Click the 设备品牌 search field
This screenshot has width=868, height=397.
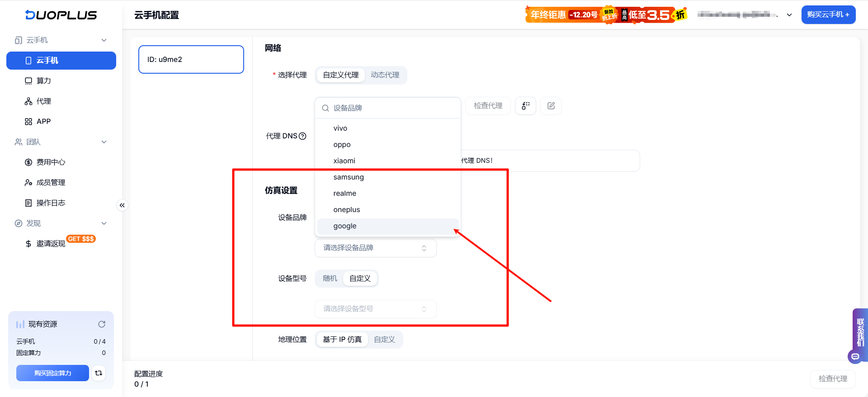click(x=388, y=108)
